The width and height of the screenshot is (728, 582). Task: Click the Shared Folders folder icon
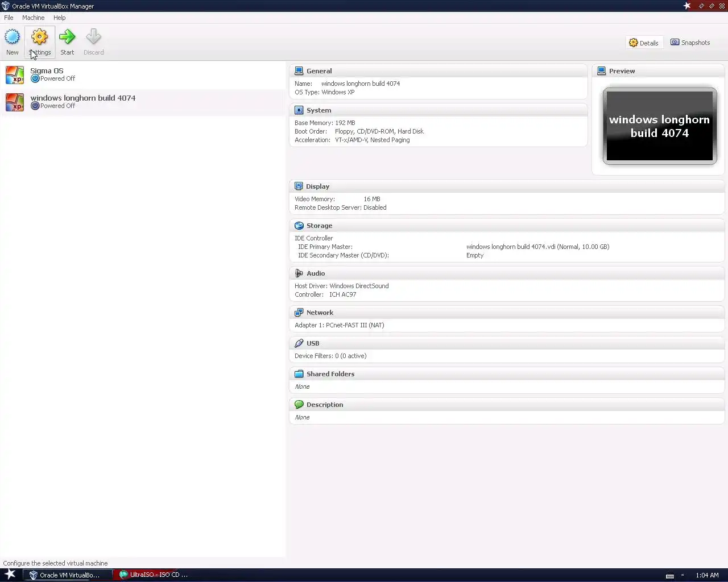click(299, 374)
